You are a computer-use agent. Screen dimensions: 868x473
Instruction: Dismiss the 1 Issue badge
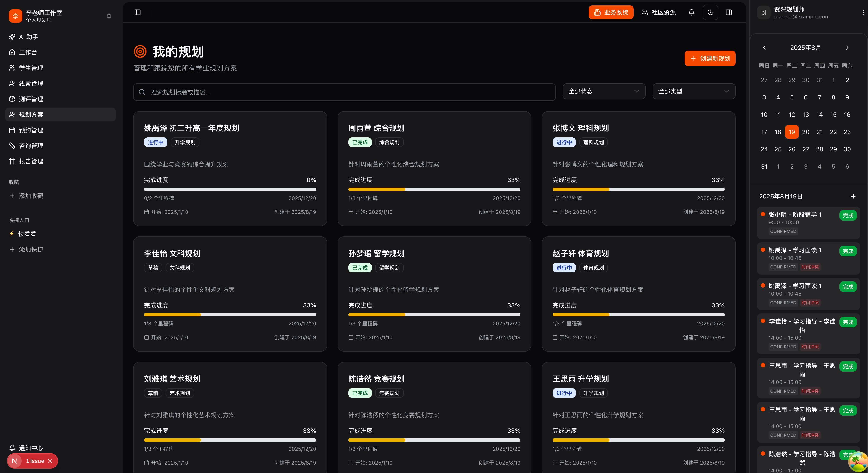[x=50, y=461]
